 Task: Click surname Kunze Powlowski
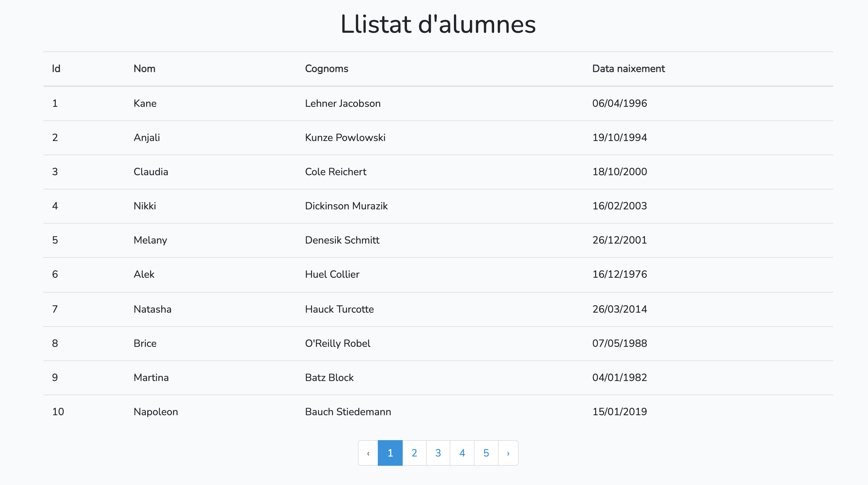coord(345,137)
